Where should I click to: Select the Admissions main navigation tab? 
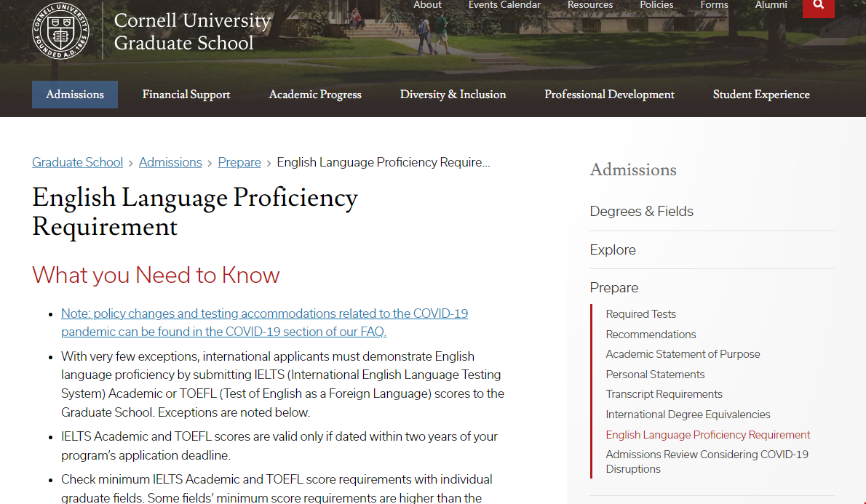pyautogui.click(x=74, y=95)
